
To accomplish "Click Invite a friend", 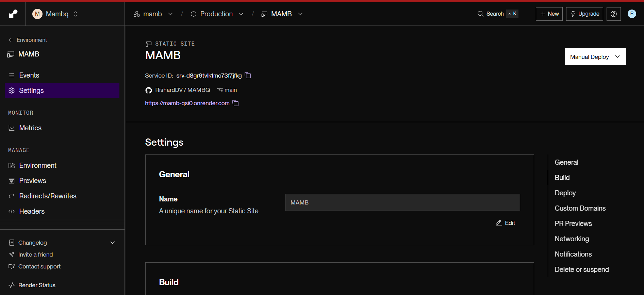I will pos(35,255).
